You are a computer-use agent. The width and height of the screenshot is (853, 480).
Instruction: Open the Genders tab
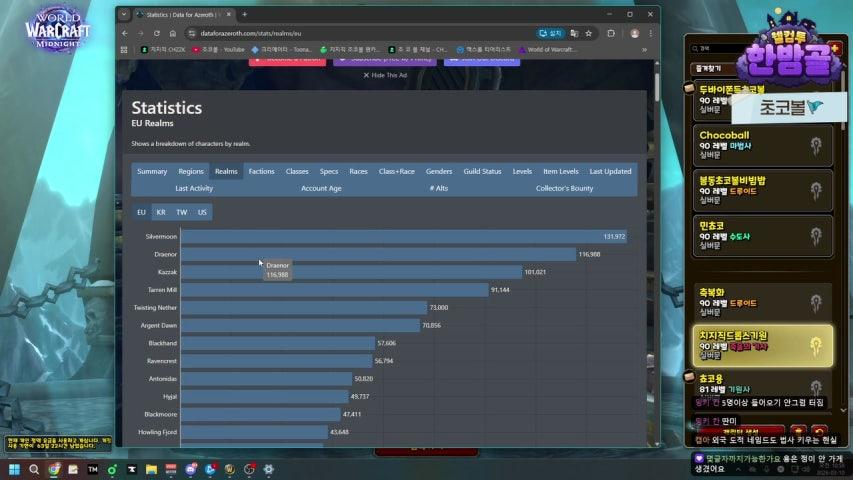(x=439, y=171)
